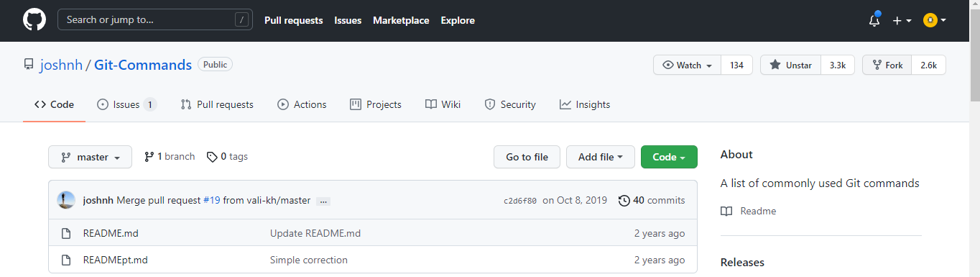Screen dimensions: 980x277
Task: Click the on Oct 8, 2019 commit date
Action: [575, 200]
